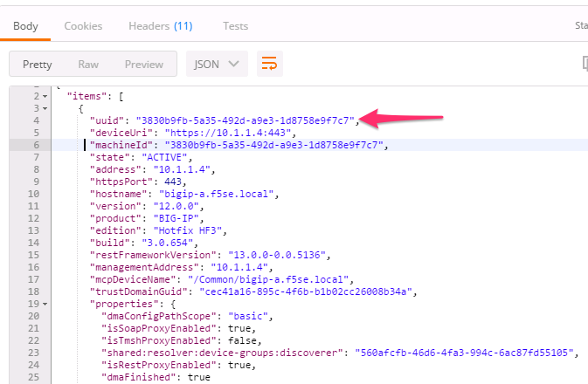This screenshot has height=384, width=588.
Task: Click the trustDomainGuid value string
Action: [306, 291]
